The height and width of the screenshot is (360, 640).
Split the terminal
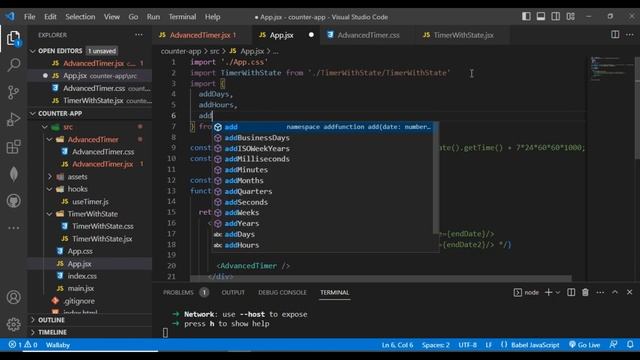point(571,292)
